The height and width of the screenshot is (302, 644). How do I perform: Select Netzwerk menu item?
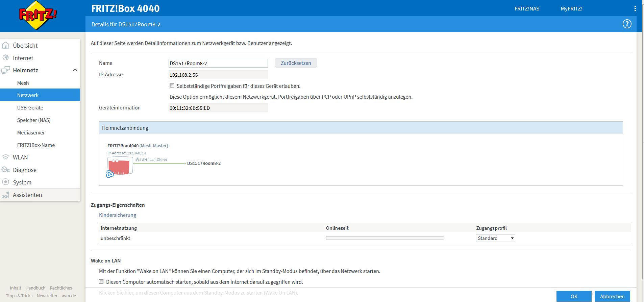[40, 95]
